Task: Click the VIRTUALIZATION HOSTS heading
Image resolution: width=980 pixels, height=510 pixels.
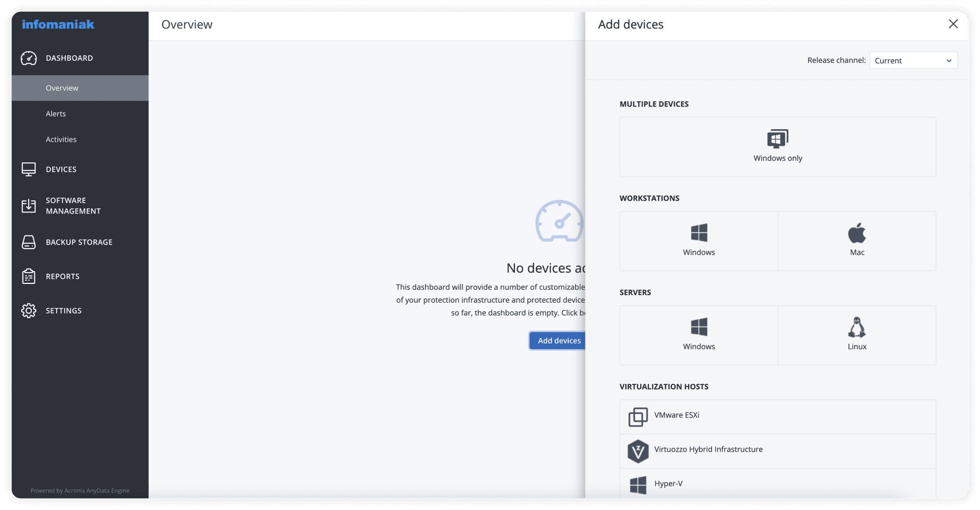Action: [664, 386]
